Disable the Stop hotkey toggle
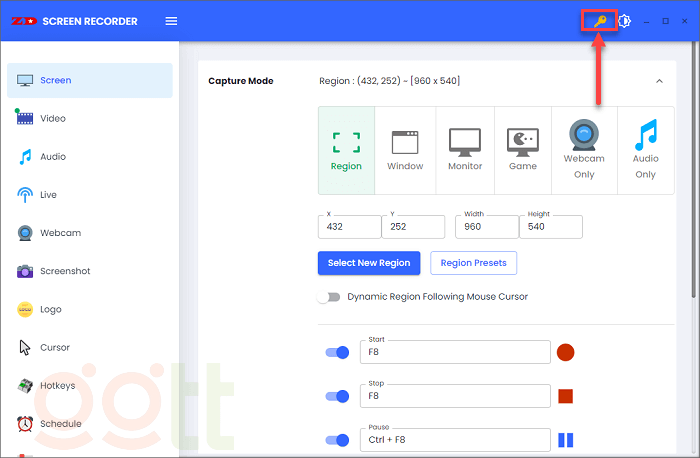This screenshot has height=458, width=700. click(x=338, y=396)
